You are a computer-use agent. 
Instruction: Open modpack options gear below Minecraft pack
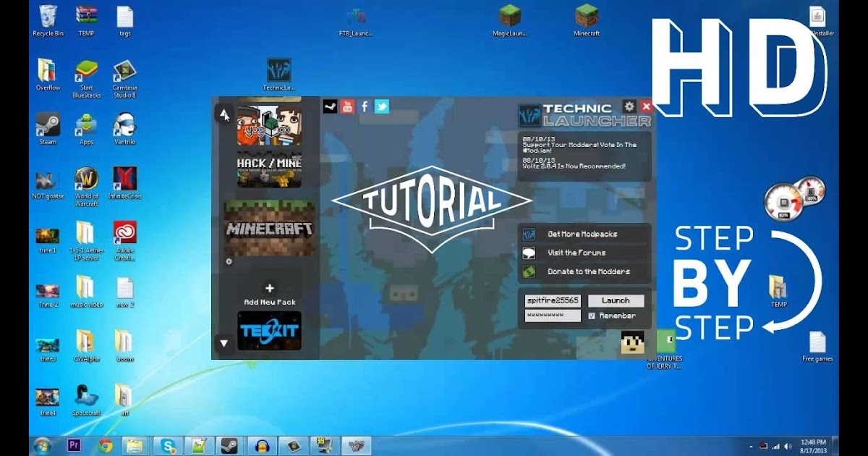point(229,261)
